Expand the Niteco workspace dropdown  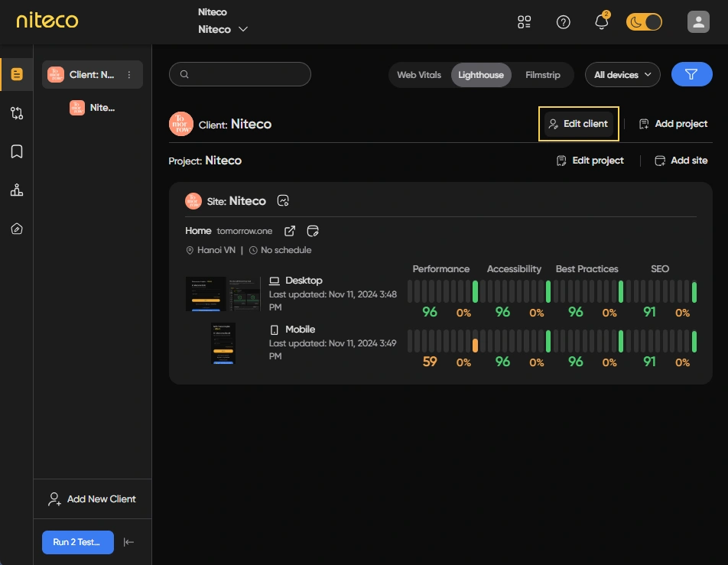pyautogui.click(x=223, y=29)
